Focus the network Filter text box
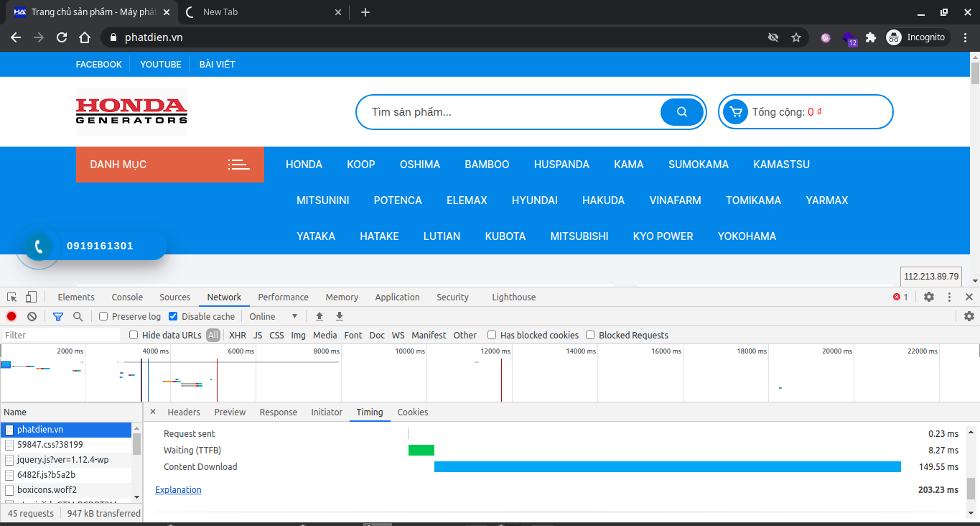The height and width of the screenshot is (526, 980). pos(62,335)
